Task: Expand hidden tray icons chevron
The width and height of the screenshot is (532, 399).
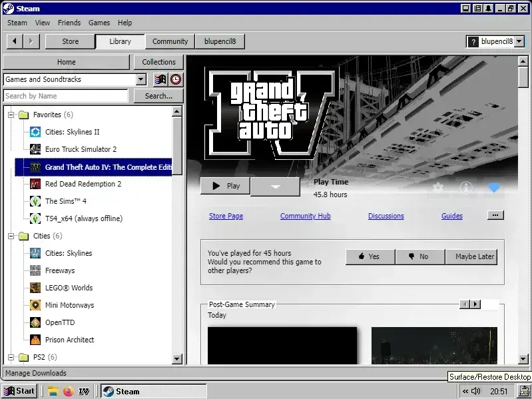Action: coord(465,391)
